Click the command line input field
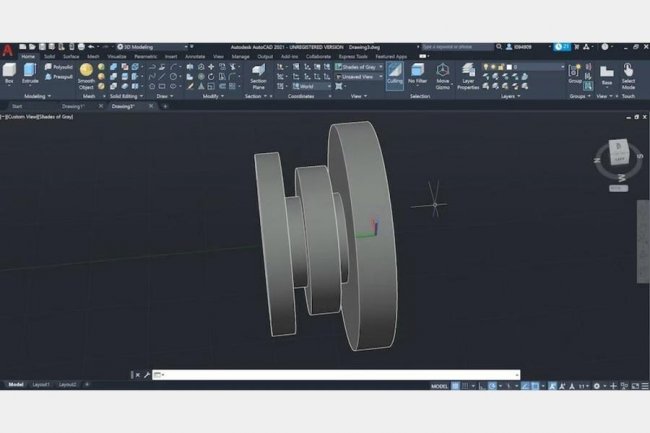650x433 pixels. tap(336, 375)
